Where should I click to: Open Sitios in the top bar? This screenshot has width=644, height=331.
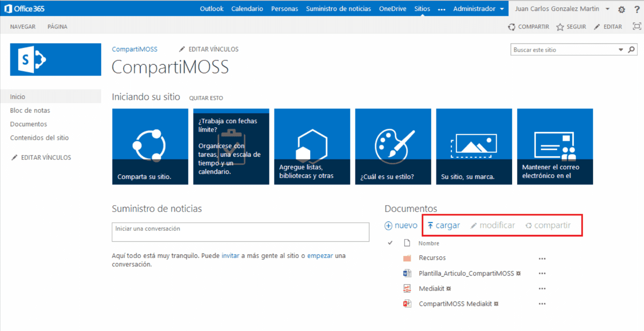(422, 9)
